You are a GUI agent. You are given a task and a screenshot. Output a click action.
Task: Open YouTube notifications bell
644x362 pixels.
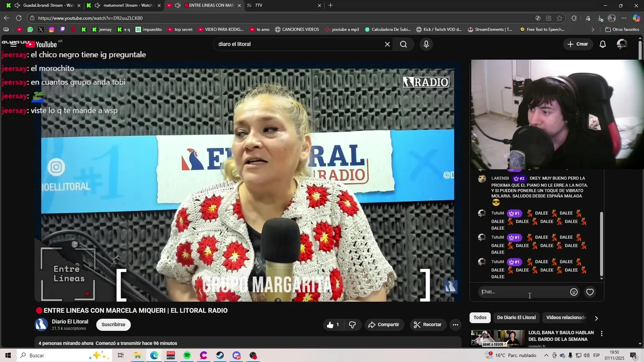pyautogui.click(x=603, y=44)
